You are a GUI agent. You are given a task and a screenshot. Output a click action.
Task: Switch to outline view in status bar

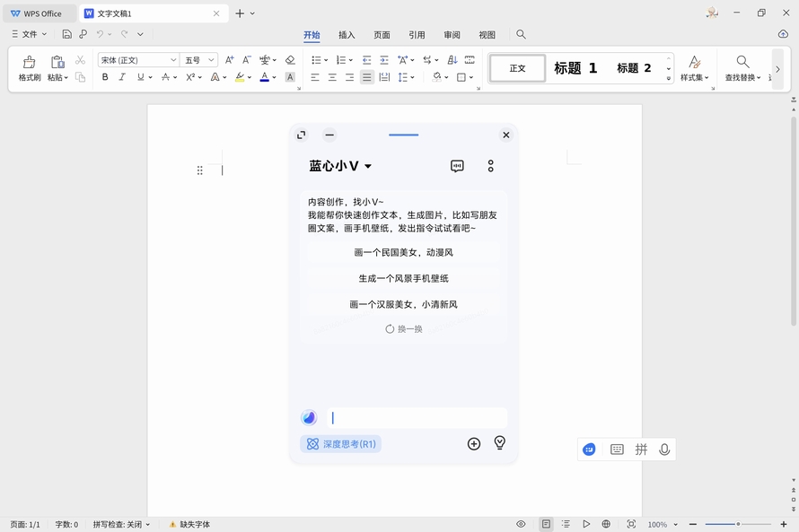click(x=566, y=524)
